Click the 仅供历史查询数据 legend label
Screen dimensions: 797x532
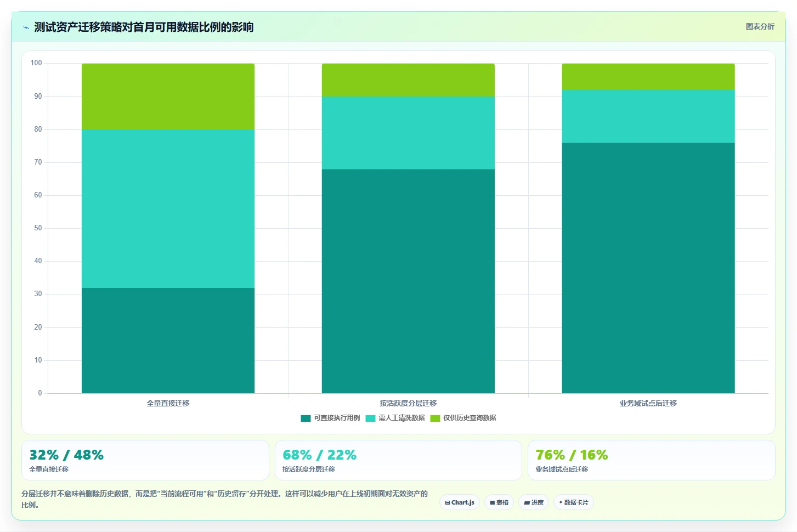pos(470,418)
